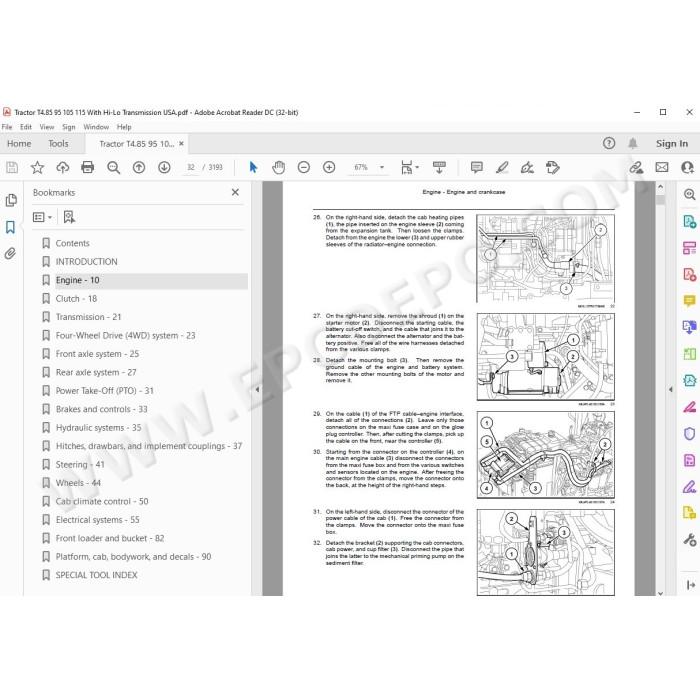Go to next page arrow icon
The width and height of the screenshot is (700, 700).
point(164,167)
